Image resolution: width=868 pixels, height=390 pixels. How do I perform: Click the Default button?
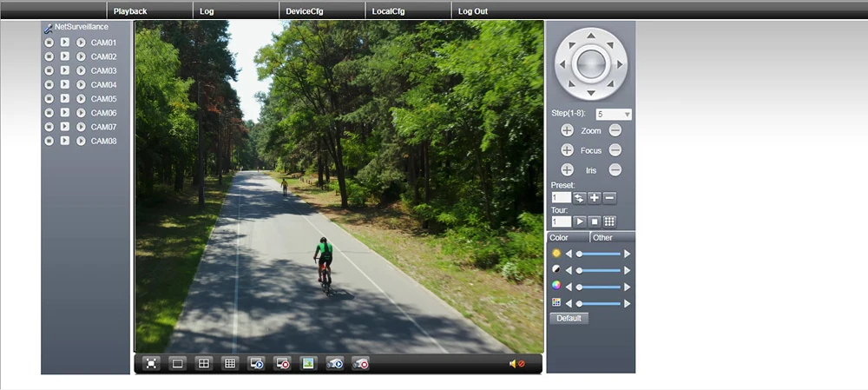pos(569,319)
